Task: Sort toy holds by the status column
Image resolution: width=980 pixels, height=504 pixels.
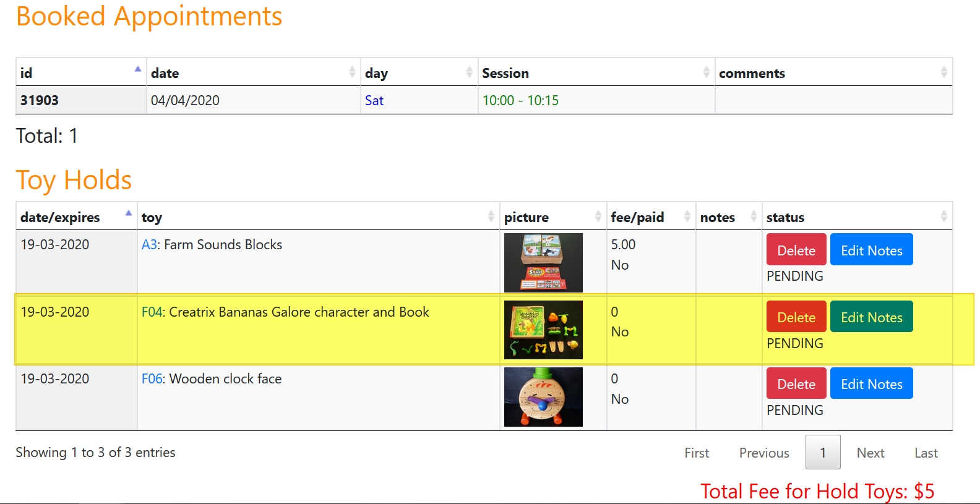Action: (856, 217)
